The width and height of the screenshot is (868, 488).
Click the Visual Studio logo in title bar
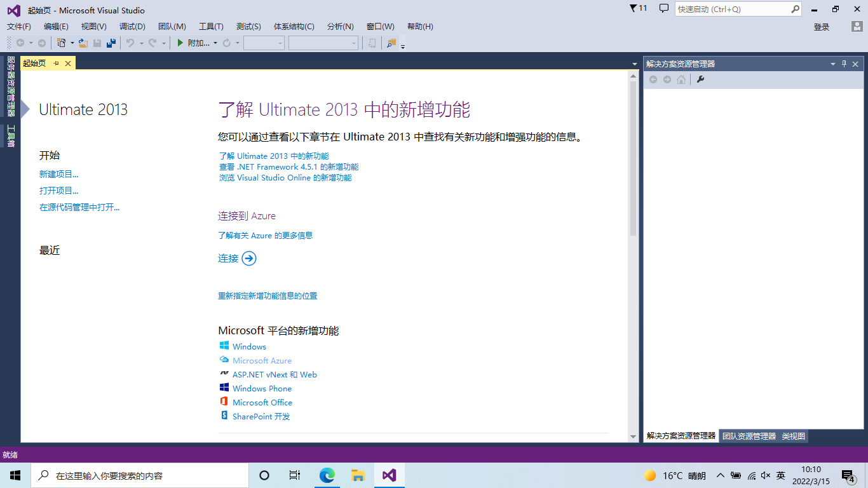click(x=13, y=10)
